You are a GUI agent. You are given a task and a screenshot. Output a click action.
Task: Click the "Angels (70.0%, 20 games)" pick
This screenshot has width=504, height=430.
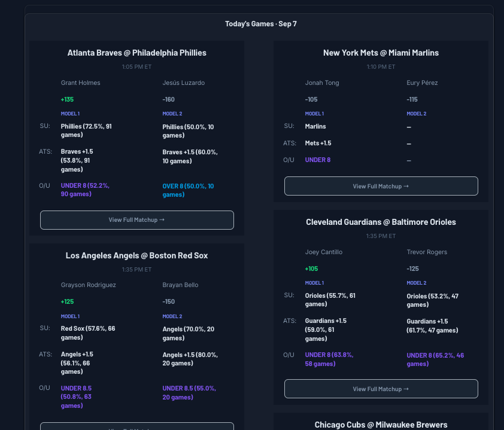pyautogui.click(x=189, y=333)
